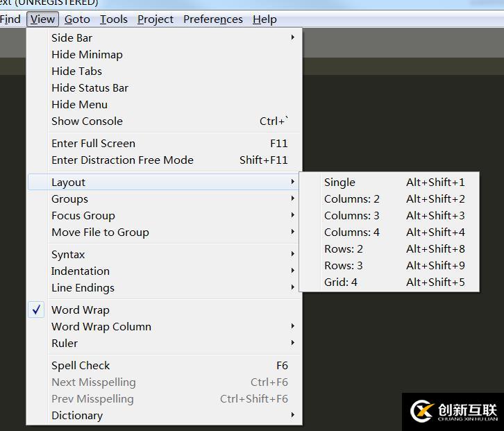
Task: Expand the Groups submenu
Action: point(164,199)
